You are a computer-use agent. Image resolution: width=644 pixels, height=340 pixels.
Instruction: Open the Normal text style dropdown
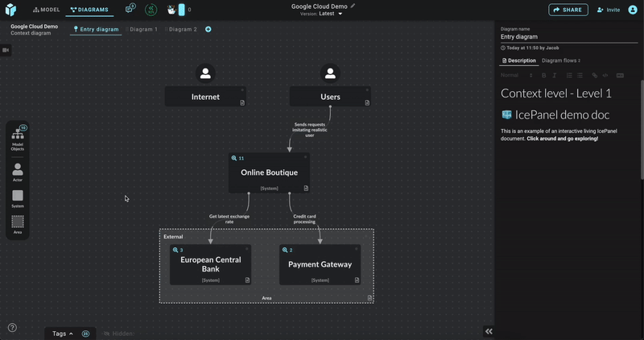(x=516, y=75)
